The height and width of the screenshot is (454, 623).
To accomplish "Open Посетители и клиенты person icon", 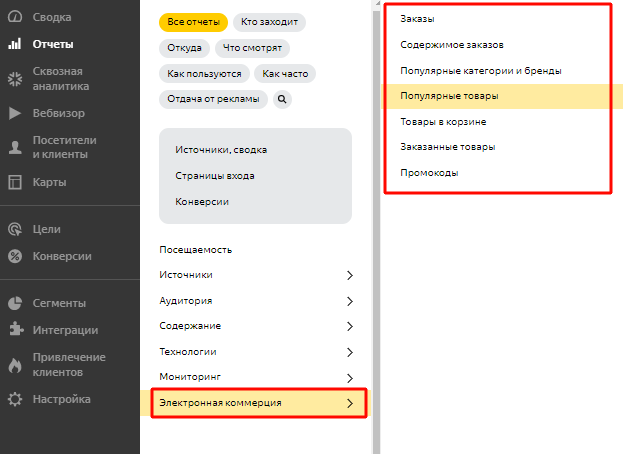I will (x=15, y=147).
